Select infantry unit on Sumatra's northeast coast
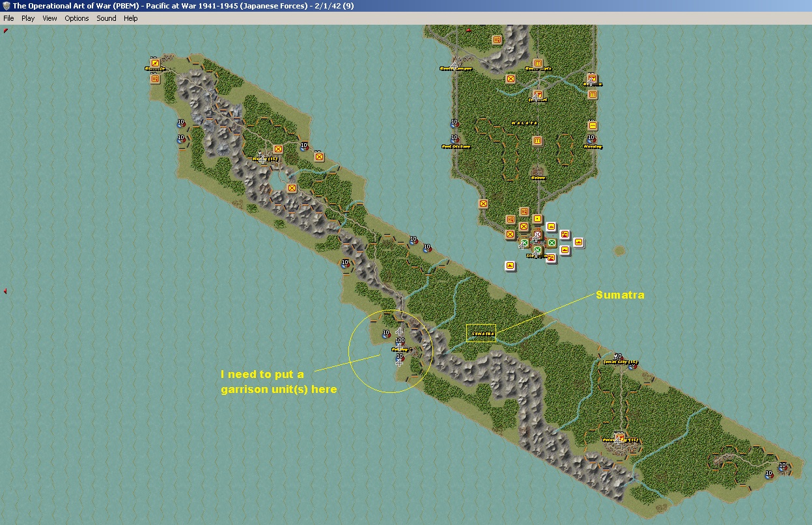The width and height of the screenshot is (812, 525). [319, 157]
